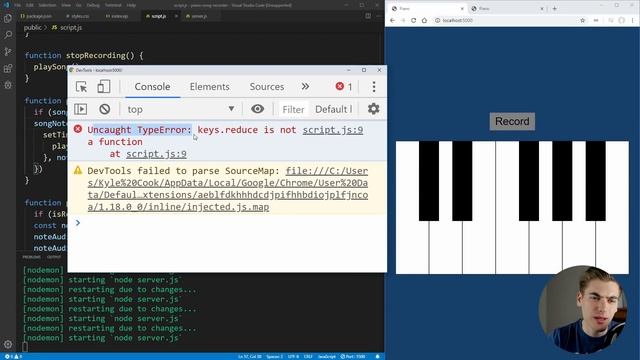640x360 pixels.
Task: Focus the console Filter field
Action: pos(293,109)
